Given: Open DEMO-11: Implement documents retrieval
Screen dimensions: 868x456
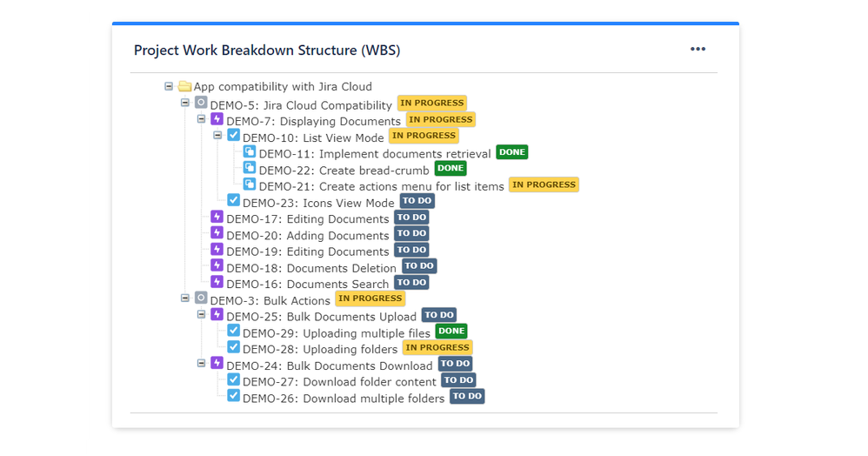Looking at the screenshot, I should pyautogui.click(x=375, y=154).
